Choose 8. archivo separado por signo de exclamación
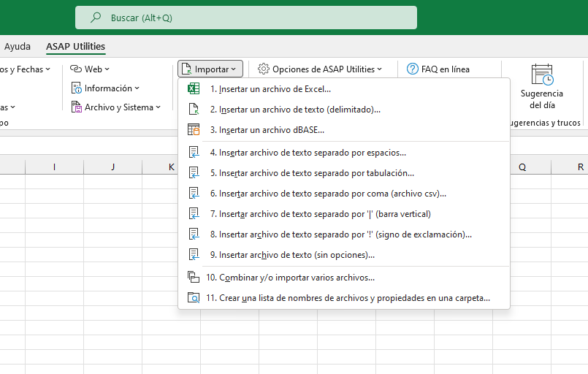 (344, 234)
